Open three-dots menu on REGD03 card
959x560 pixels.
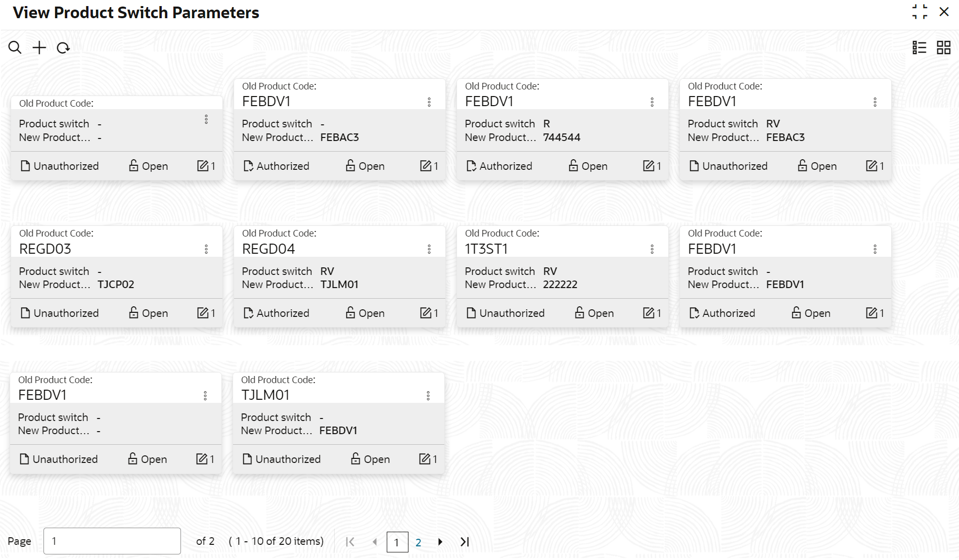click(x=206, y=249)
